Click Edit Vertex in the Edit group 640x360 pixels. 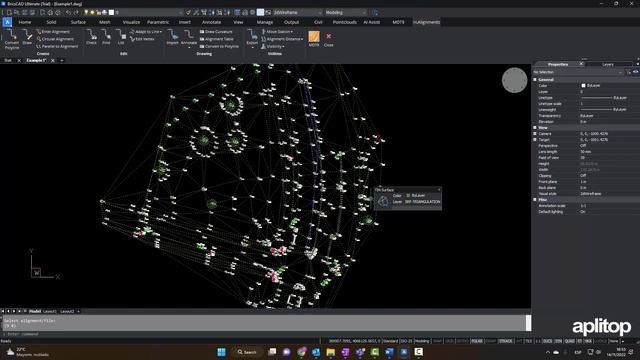[142, 39]
